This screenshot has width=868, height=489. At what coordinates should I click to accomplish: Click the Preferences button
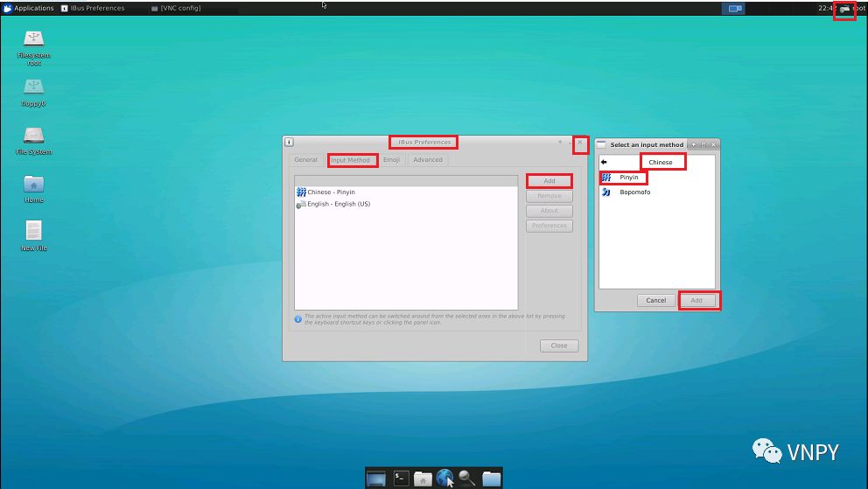tap(549, 226)
